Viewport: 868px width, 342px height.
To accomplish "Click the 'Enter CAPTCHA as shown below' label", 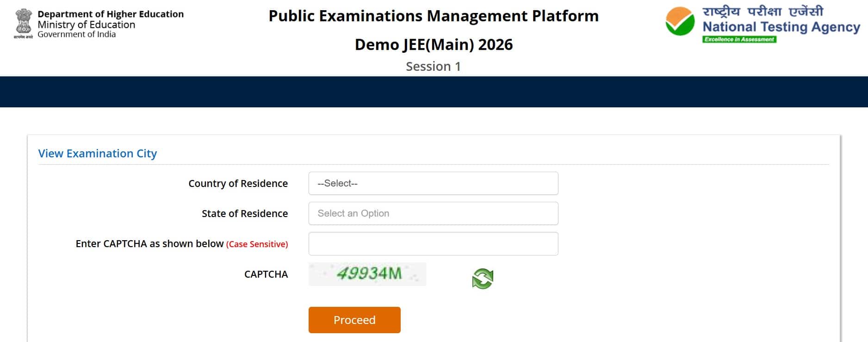I will (x=149, y=243).
